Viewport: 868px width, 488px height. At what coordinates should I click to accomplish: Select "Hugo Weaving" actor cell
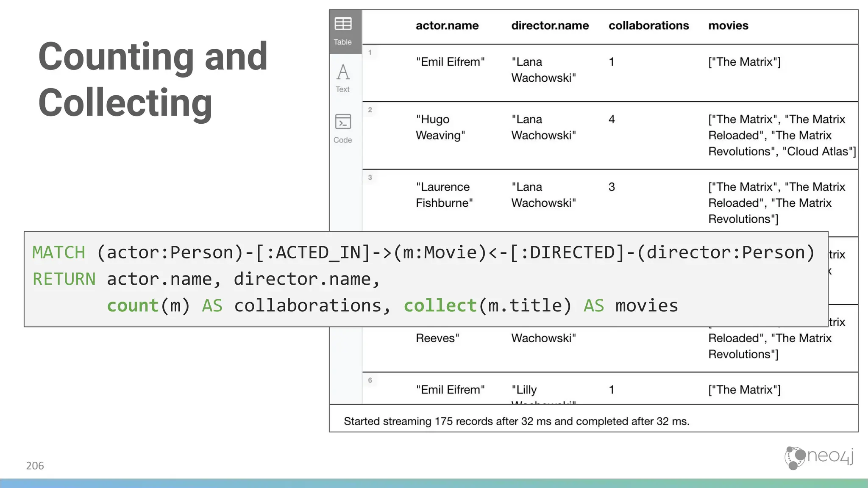440,127
